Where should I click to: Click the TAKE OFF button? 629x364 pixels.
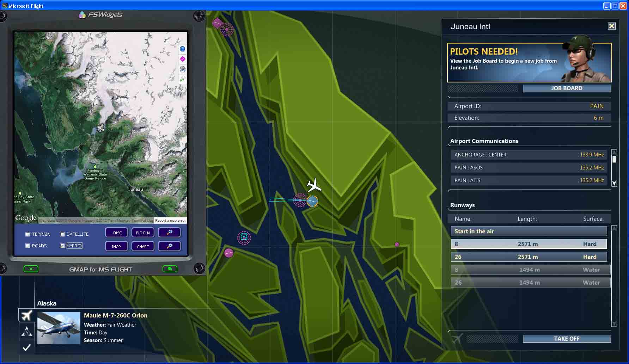567,339
